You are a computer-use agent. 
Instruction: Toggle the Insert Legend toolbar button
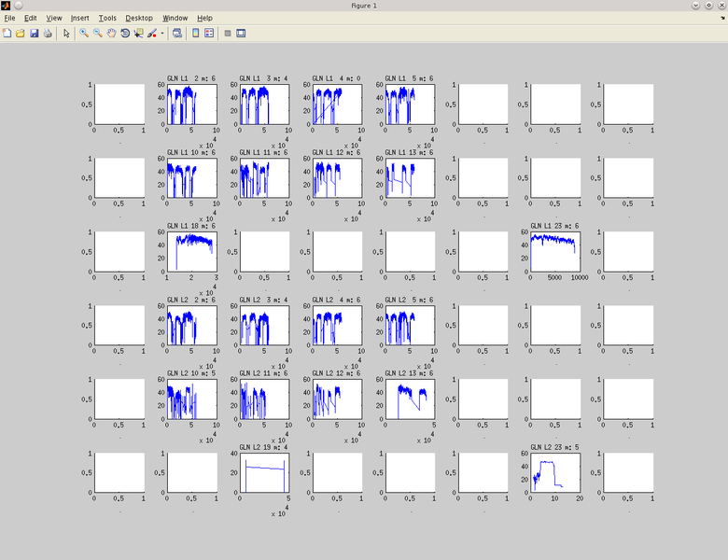(x=209, y=34)
